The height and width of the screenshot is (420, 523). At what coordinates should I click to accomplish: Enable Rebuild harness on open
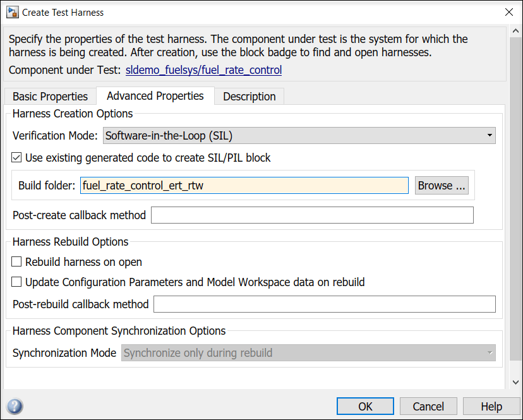pyautogui.click(x=17, y=262)
